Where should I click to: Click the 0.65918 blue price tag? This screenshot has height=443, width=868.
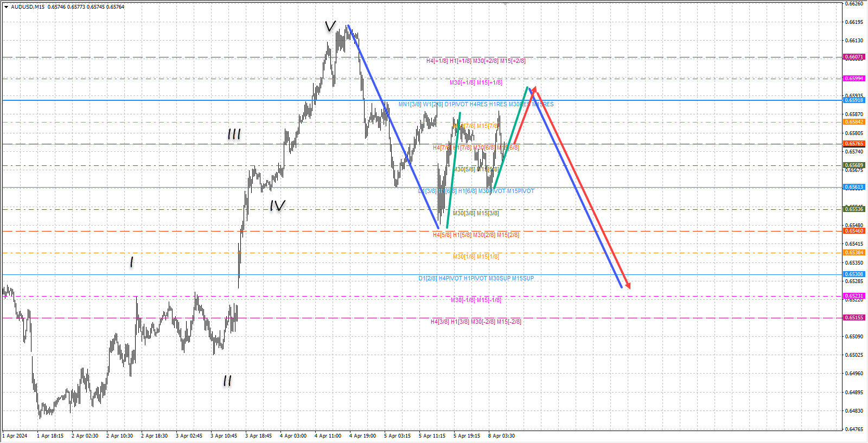click(854, 100)
